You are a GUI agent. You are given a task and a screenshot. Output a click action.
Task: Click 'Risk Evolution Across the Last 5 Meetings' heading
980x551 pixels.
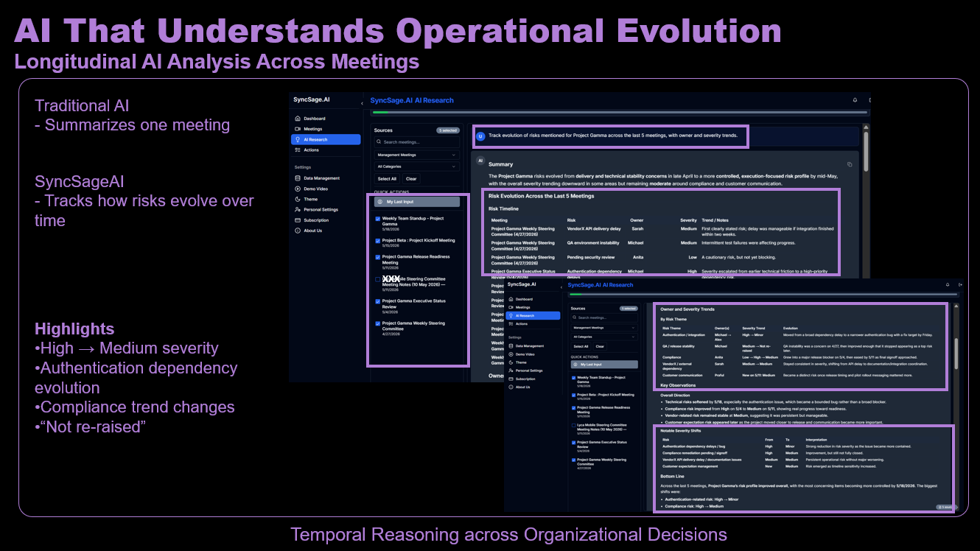[542, 196]
